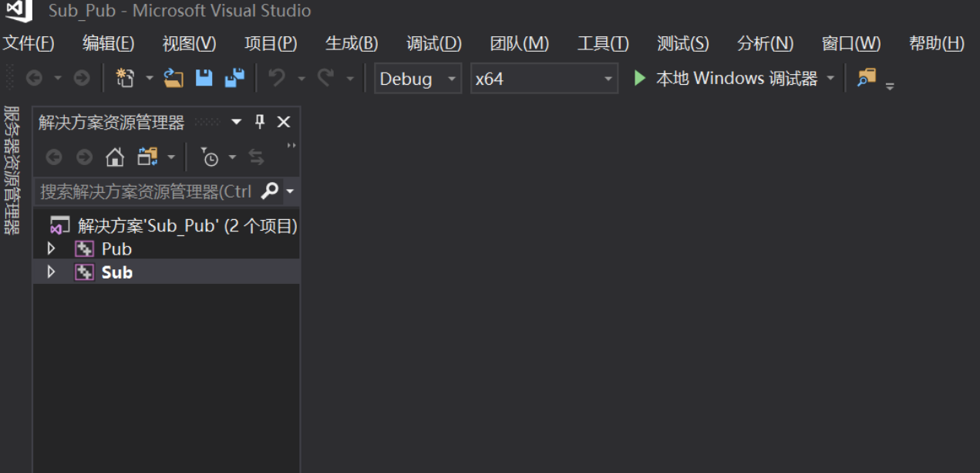Open the 生成(B) menu
The height and width of the screenshot is (473, 980).
(352, 43)
